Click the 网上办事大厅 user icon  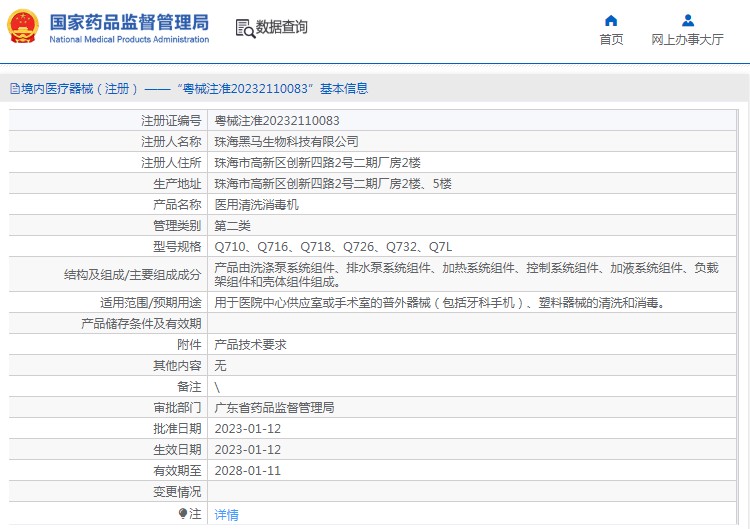pyautogui.click(x=688, y=21)
